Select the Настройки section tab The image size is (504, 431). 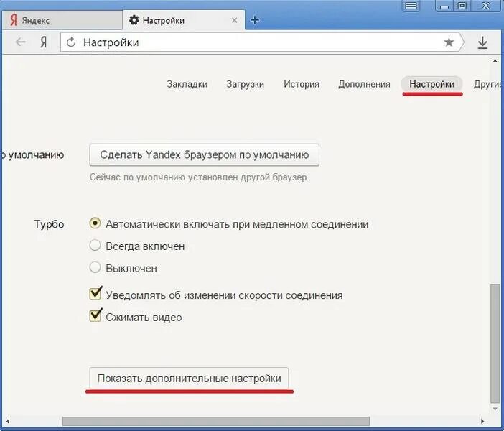pos(431,84)
